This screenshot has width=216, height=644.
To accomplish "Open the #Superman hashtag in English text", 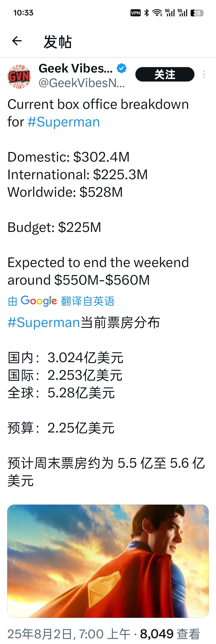I will coord(64,122).
